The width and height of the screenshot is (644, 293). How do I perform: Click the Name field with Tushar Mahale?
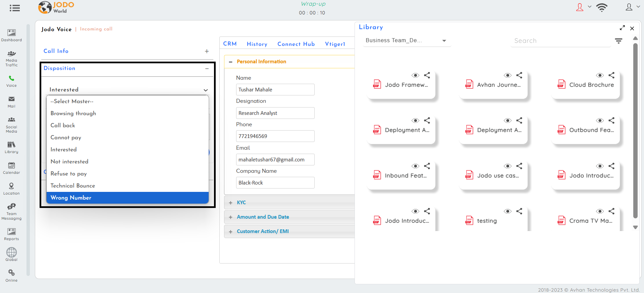(x=275, y=90)
